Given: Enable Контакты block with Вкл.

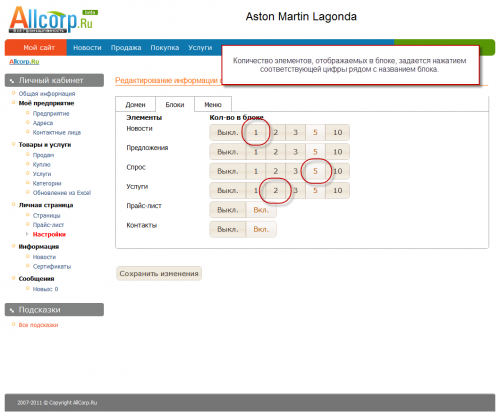Looking at the screenshot, I should click(x=261, y=229).
